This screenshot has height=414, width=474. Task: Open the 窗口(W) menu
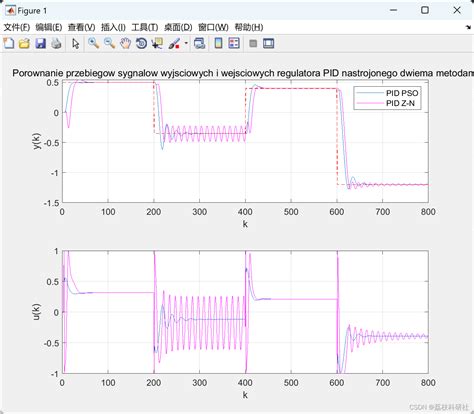(x=213, y=27)
